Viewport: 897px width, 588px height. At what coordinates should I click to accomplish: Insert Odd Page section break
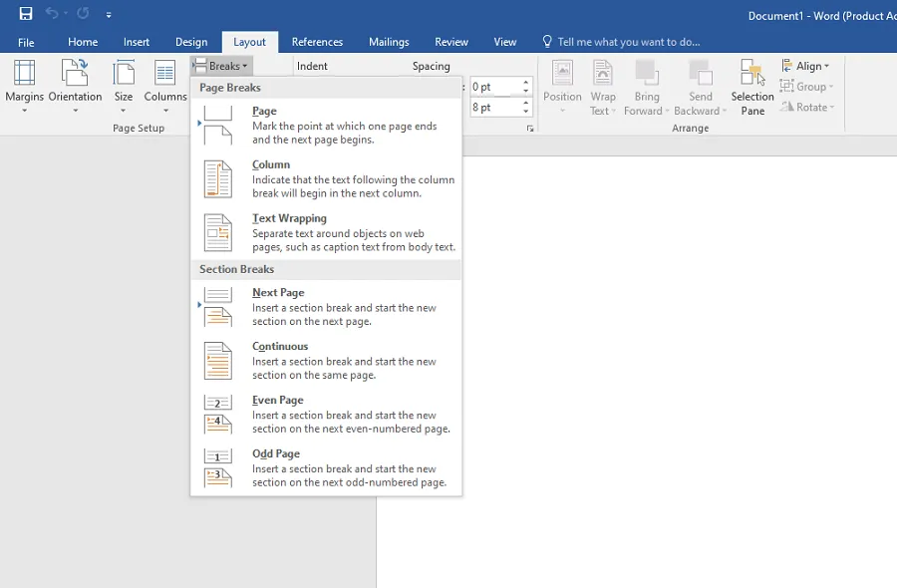[x=326, y=467]
